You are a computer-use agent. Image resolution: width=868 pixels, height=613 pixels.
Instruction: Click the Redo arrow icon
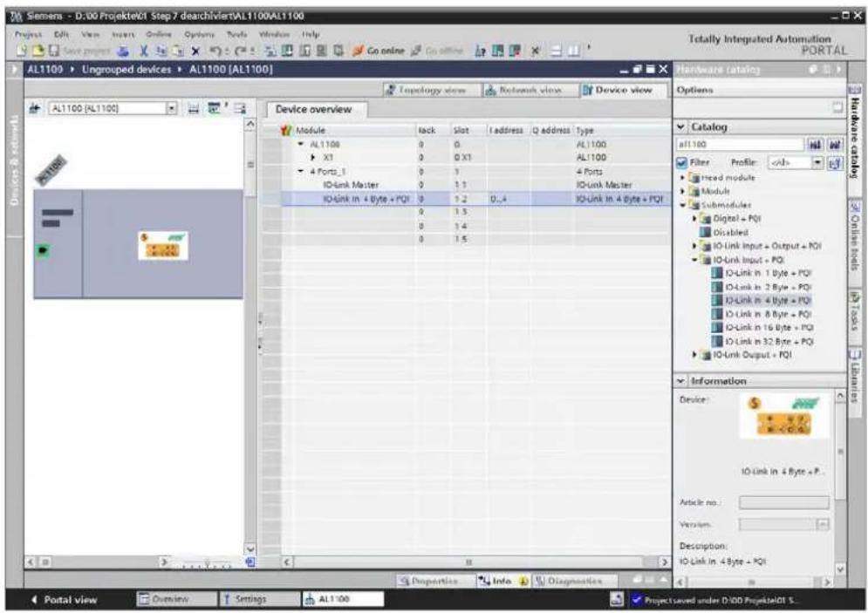tap(240, 51)
